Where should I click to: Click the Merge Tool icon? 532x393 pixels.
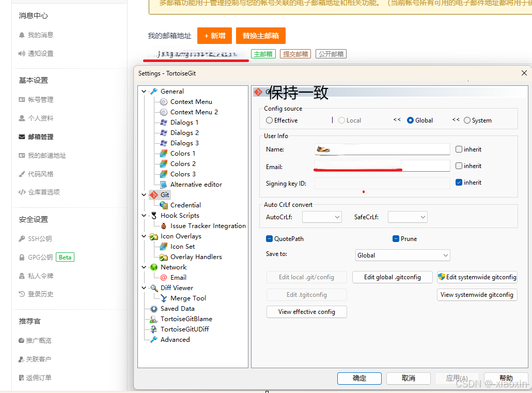click(164, 298)
